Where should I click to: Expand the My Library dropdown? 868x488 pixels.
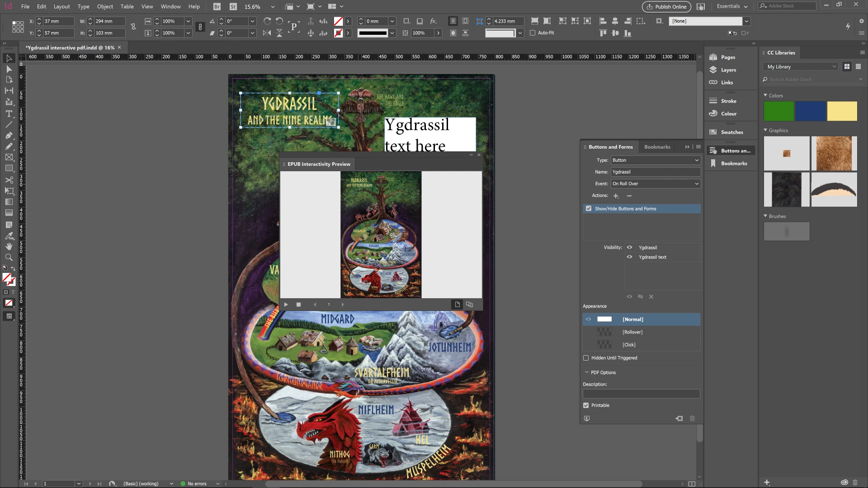pyautogui.click(x=801, y=67)
